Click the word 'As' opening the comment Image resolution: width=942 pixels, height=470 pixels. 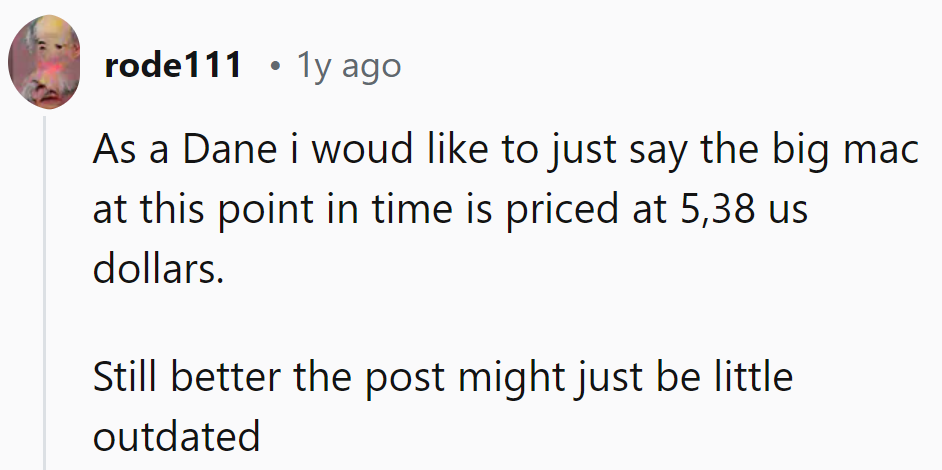coord(115,150)
